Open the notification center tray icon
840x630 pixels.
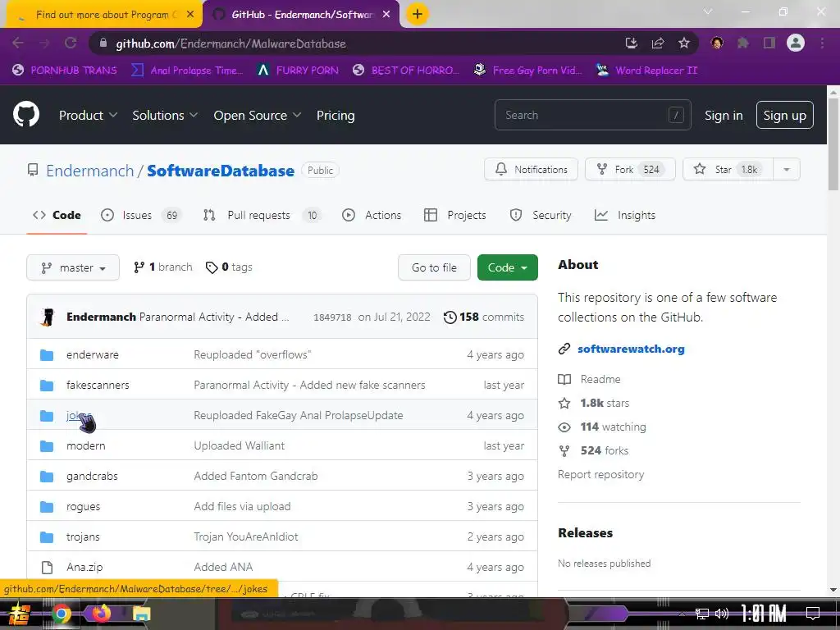click(813, 614)
